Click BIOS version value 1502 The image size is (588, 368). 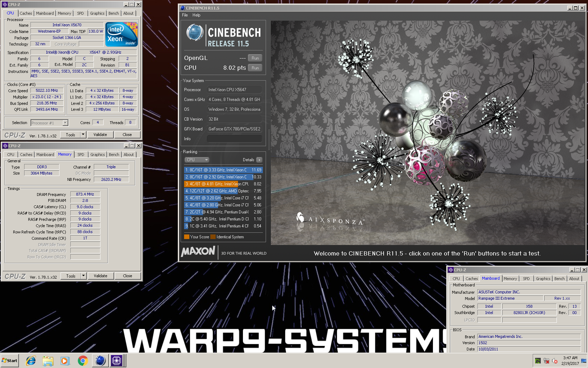(x=529, y=343)
